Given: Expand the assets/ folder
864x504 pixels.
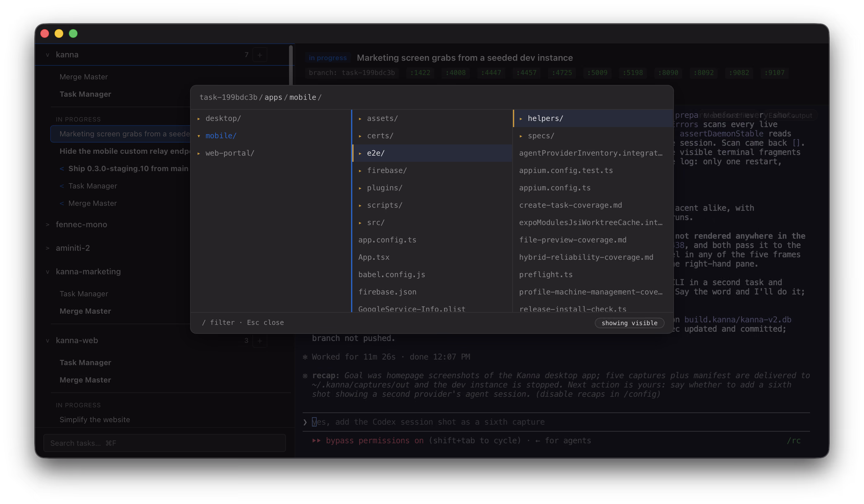Looking at the screenshot, I should tap(432, 118).
